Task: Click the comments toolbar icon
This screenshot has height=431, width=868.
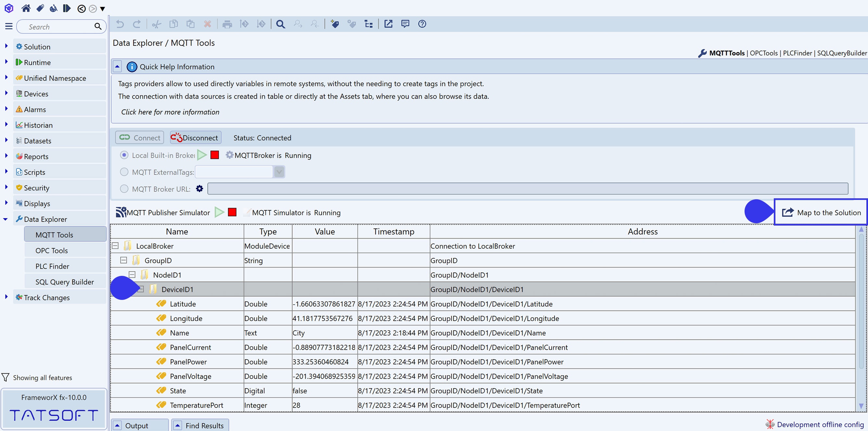Action: (405, 24)
